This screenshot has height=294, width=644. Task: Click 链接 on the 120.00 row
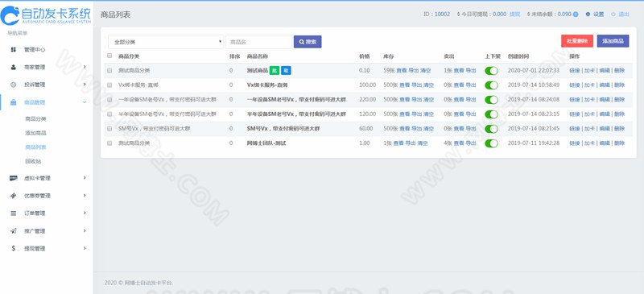pyautogui.click(x=575, y=114)
